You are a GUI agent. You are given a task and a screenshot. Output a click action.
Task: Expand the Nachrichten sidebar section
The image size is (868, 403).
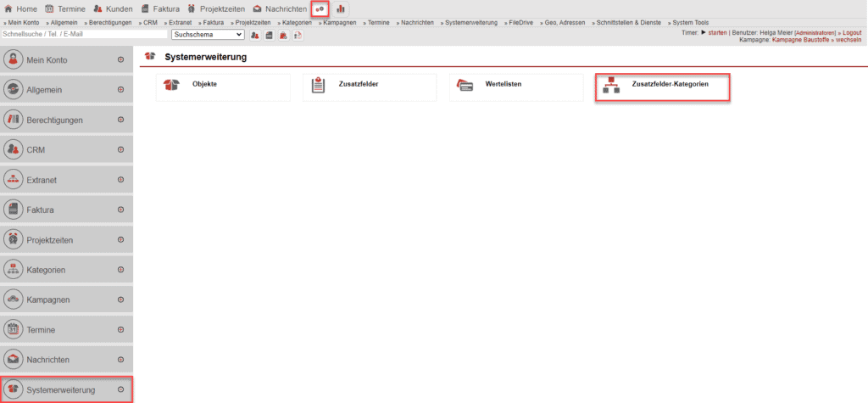coord(120,359)
